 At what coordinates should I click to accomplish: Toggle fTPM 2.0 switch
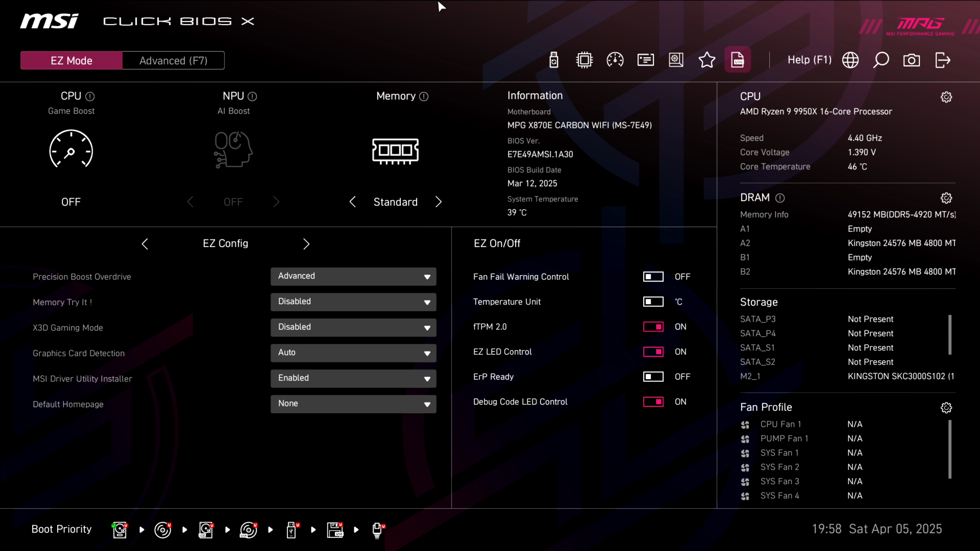click(653, 327)
